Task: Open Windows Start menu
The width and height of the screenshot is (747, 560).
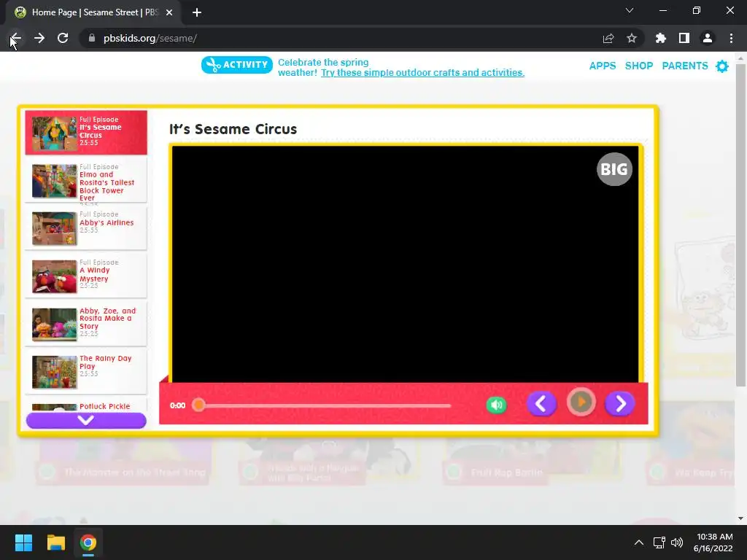Action: 23,542
